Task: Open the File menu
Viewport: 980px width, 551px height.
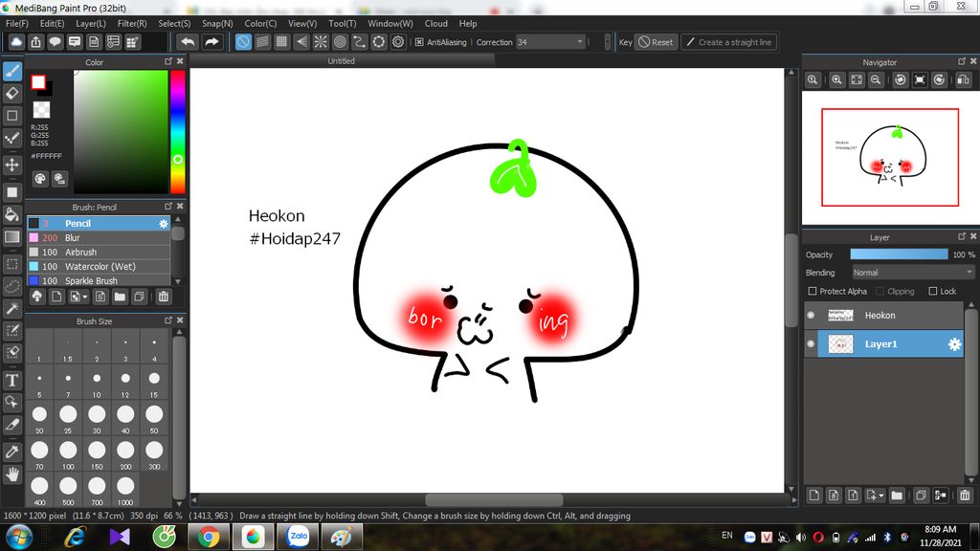Action: pyautogui.click(x=17, y=24)
